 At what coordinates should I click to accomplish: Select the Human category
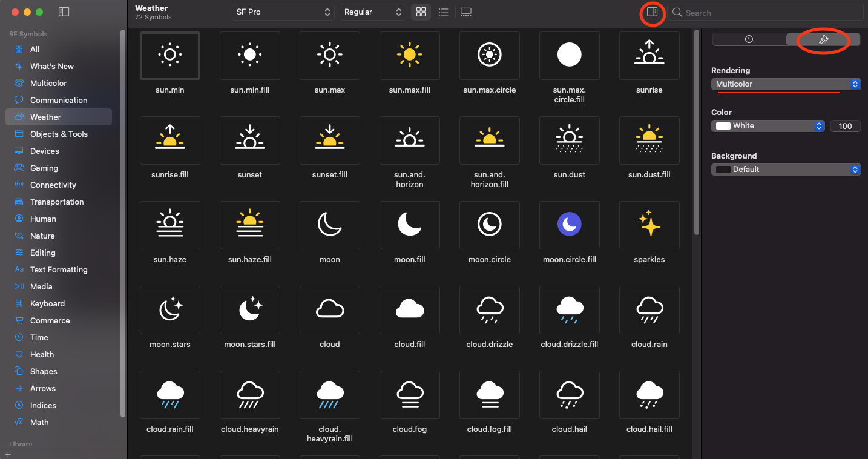pos(59,219)
